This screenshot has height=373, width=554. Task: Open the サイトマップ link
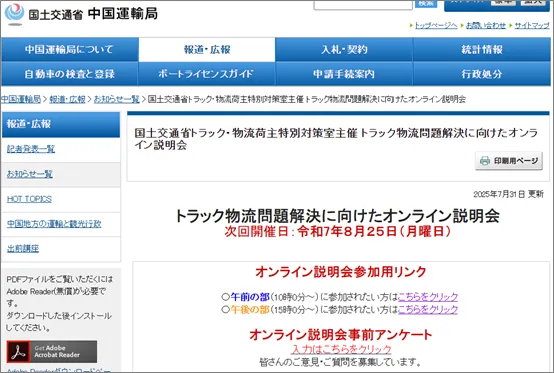(532, 25)
